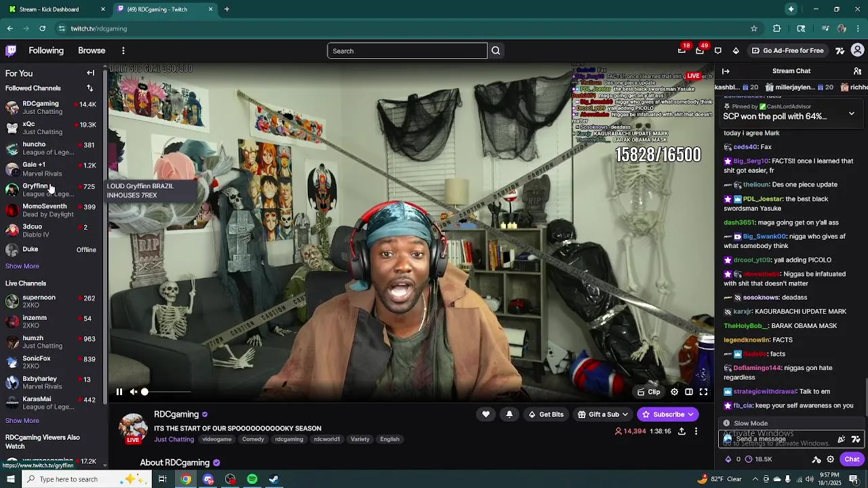Mute the stream volume speaker
The image size is (868, 488).
[x=134, y=392]
